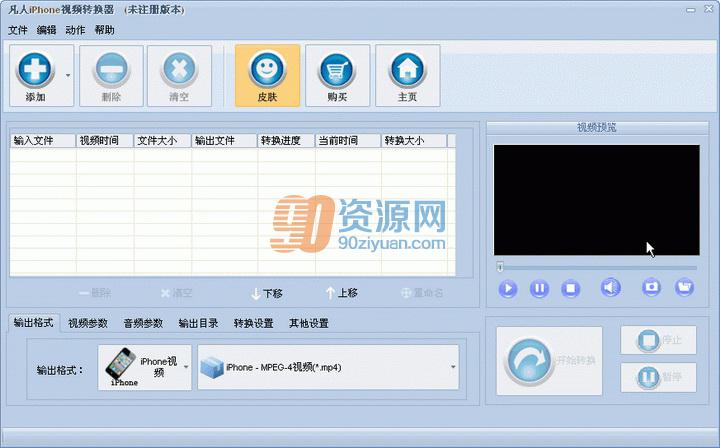Click the camera snapshot icon
Image resolution: width=720 pixels, height=448 pixels.
click(x=651, y=287)
